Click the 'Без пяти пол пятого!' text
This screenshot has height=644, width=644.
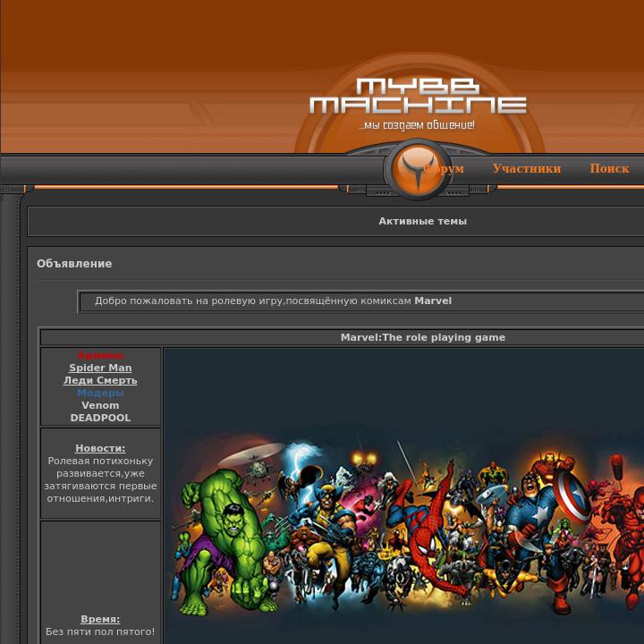tap(100, 631)
